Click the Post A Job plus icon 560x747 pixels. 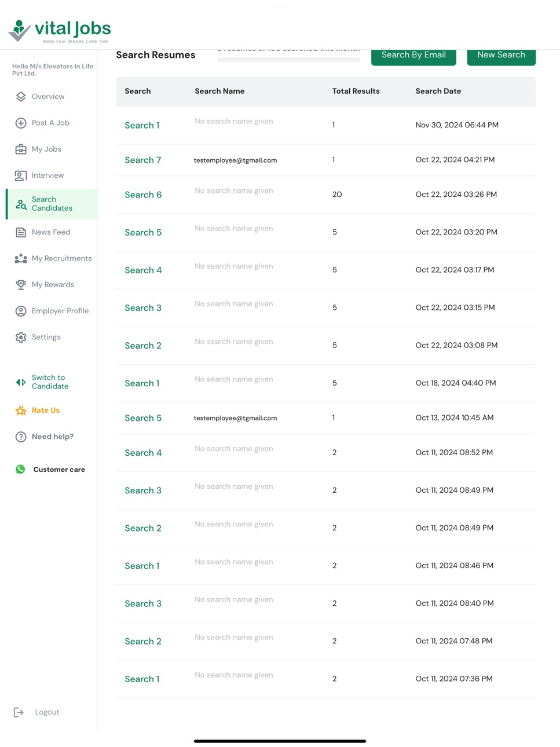(x=21, y=123)
